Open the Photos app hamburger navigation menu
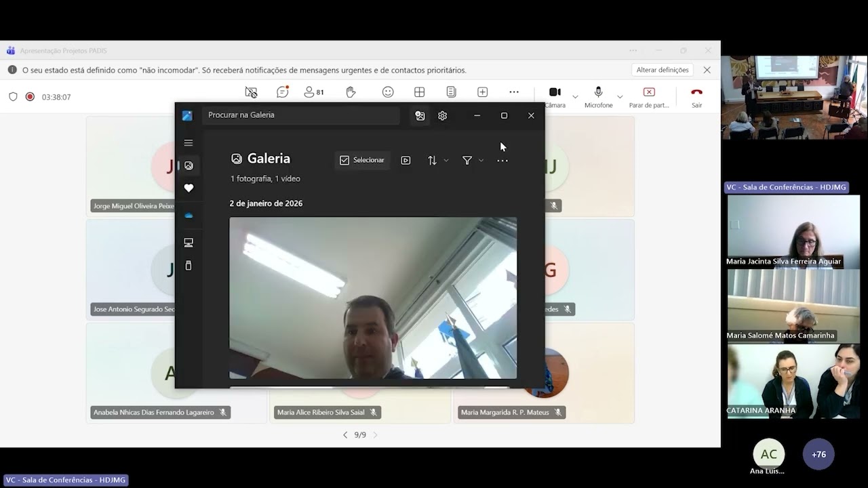This screenshot has width=868, height=488. point(189,143)
